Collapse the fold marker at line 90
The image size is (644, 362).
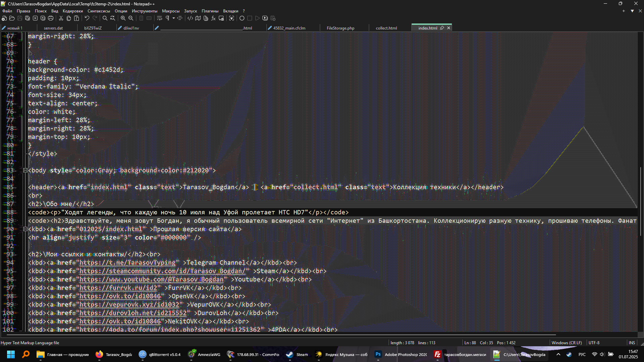[x=25, y=229]
